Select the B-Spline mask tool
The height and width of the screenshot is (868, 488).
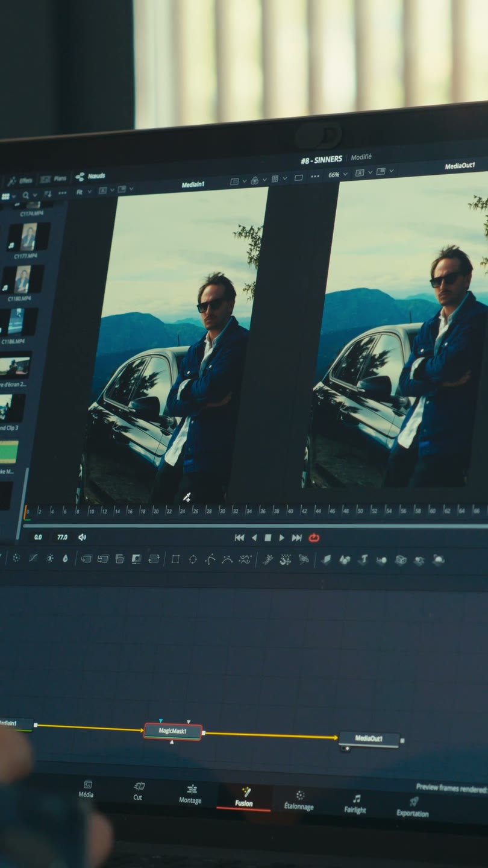(x=227, y=559)
